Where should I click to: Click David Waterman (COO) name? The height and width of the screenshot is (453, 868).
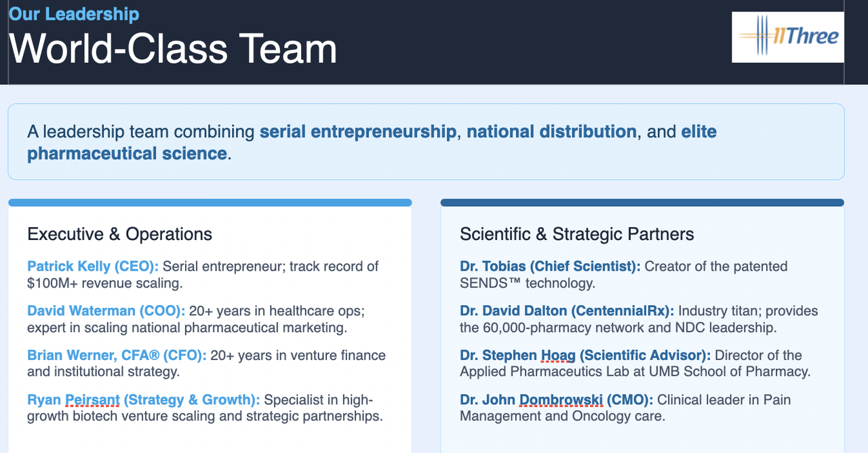click(x=106, y=311)
